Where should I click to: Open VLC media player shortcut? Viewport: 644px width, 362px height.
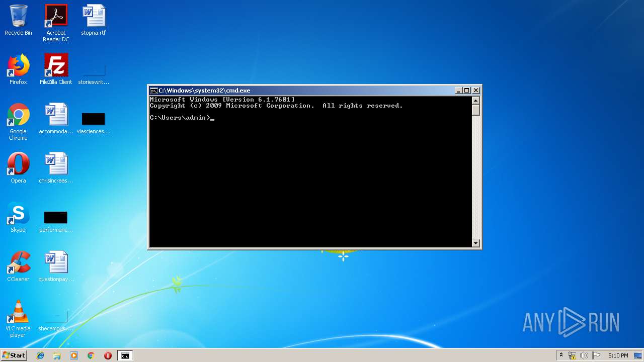click(x=18, y=319)
